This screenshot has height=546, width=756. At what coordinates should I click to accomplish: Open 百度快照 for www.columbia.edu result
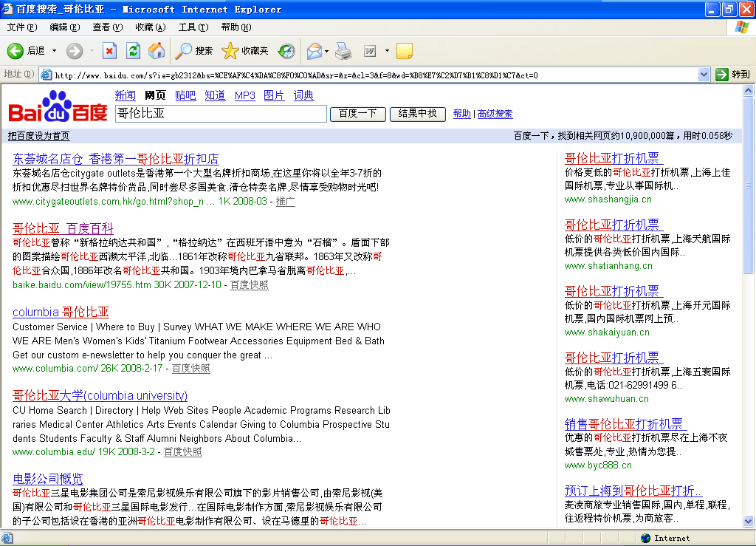183,451
